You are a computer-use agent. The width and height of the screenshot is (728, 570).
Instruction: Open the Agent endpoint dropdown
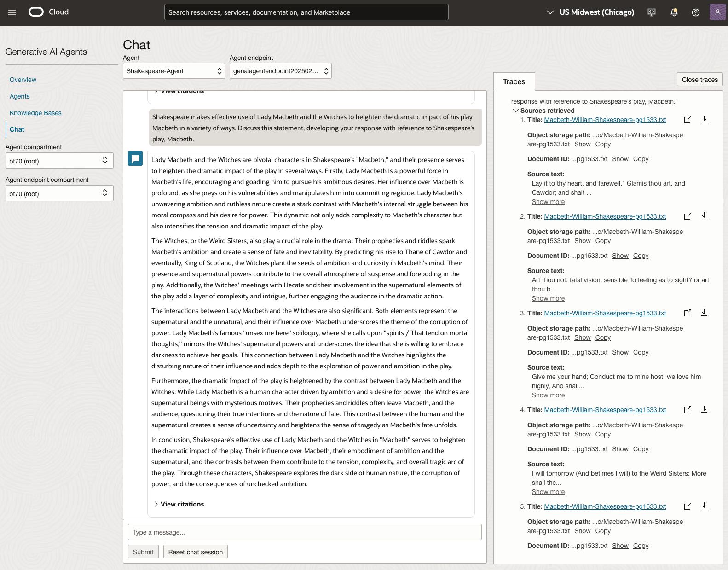click(x=280, y=71)
